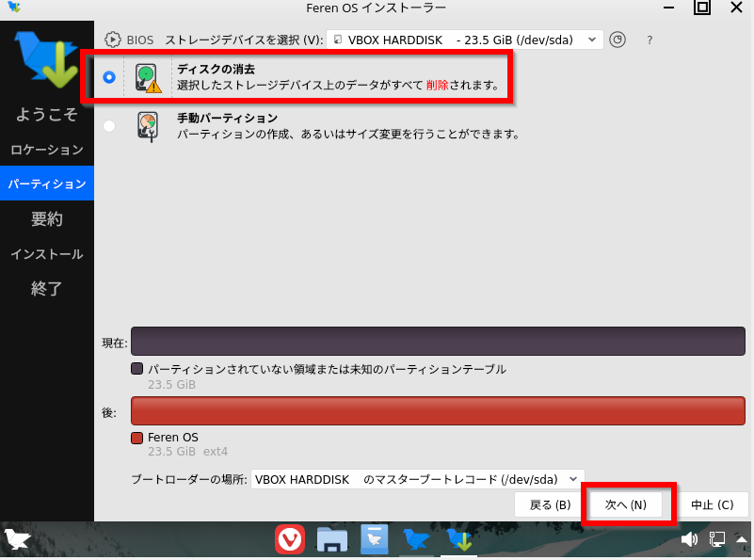
Task: Click the ストレージデバイスを選択 (V) label
Action: point(245,40)
